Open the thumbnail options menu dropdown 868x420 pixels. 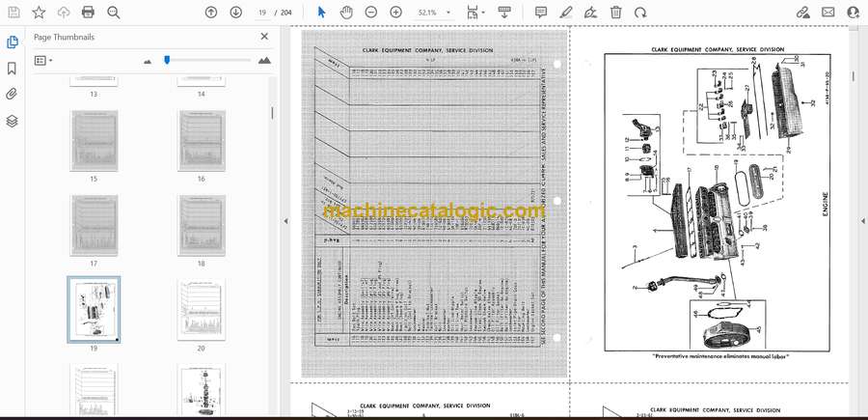(x=43, y=61)
